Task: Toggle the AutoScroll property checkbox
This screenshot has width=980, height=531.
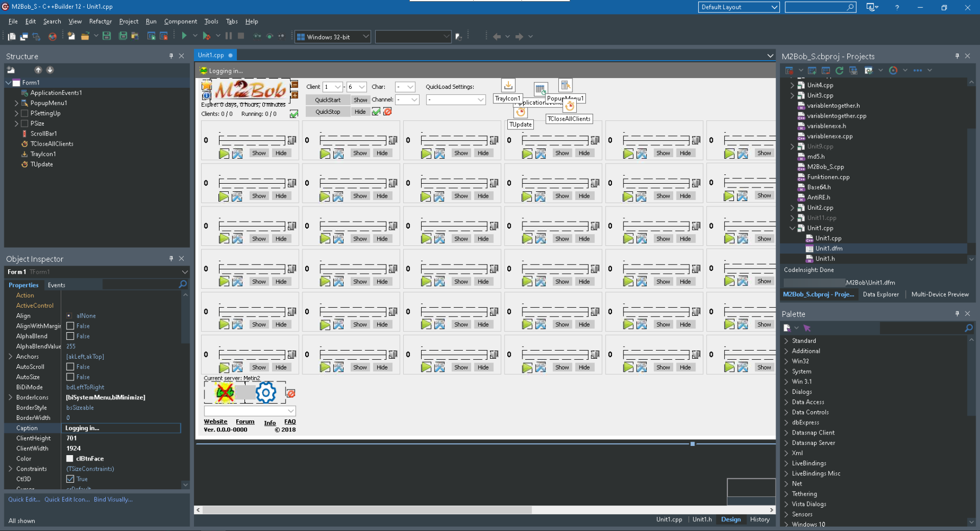Action: 70,367
